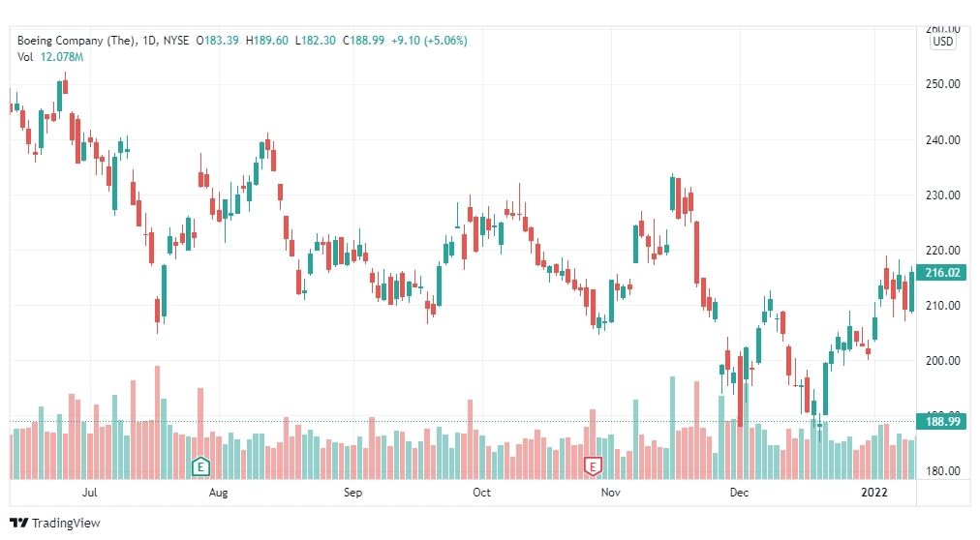Click the 188.99 price line label
Image resolution: width=980 pixels, height=540 pixels.
pos(942,421)
